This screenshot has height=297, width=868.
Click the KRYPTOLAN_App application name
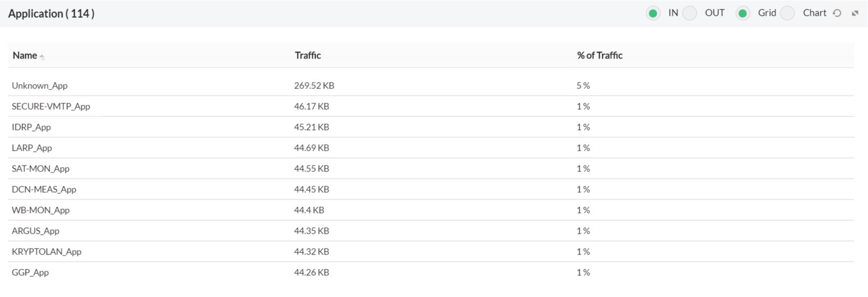coord(46,252)
